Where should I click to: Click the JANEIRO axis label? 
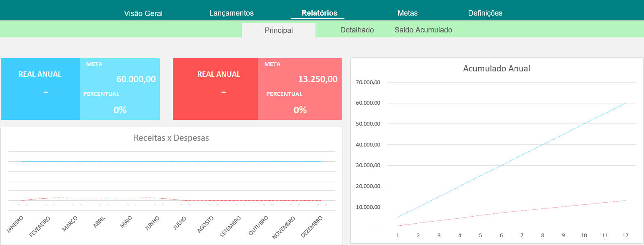(16, 224)
